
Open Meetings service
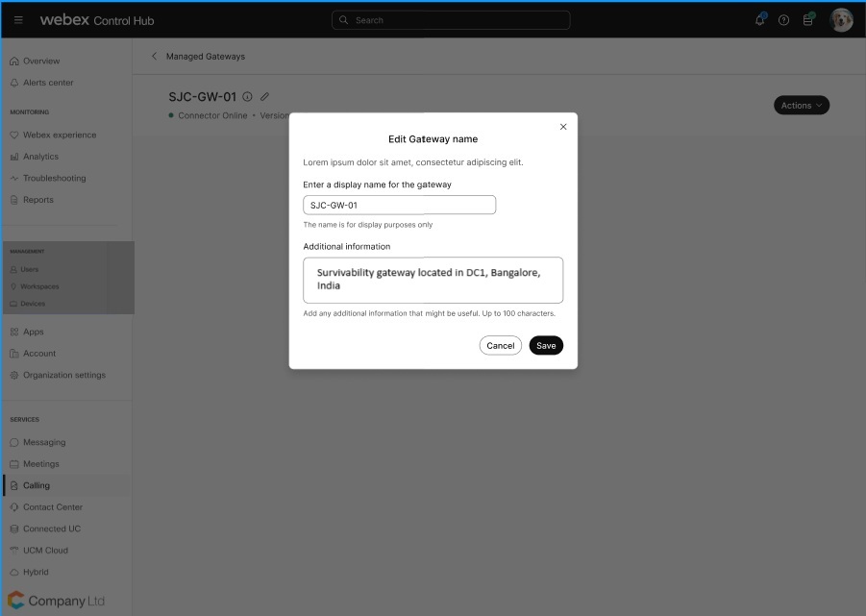coord(41,464)
